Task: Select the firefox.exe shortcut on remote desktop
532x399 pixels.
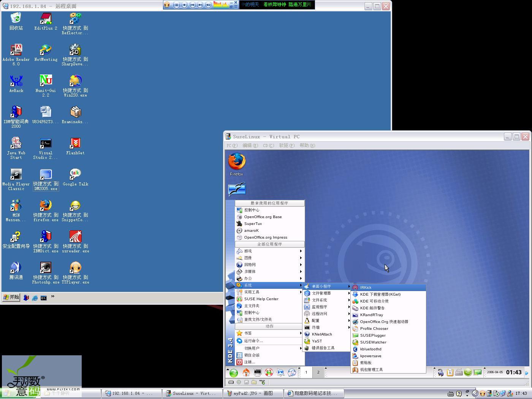Action: 46,211
